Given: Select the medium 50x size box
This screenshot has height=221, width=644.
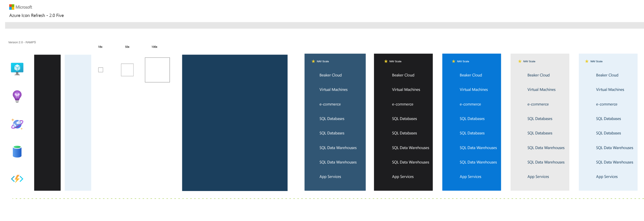Looking at the screenshot, I should click(x=127, y=70).
